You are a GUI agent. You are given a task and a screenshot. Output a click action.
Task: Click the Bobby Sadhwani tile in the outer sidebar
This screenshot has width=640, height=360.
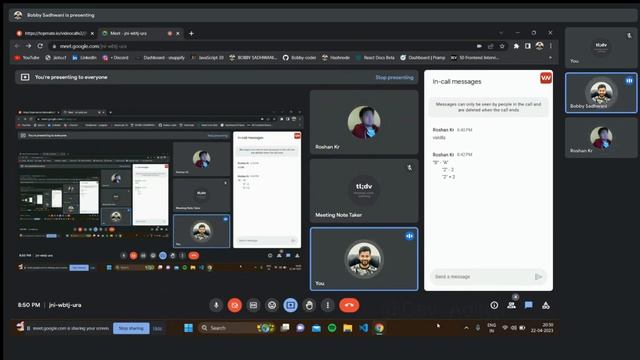[601, 93]
